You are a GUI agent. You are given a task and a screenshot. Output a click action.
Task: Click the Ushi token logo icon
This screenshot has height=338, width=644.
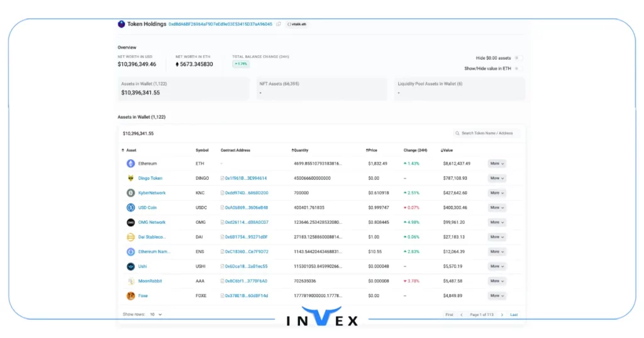tap(131, 266)
